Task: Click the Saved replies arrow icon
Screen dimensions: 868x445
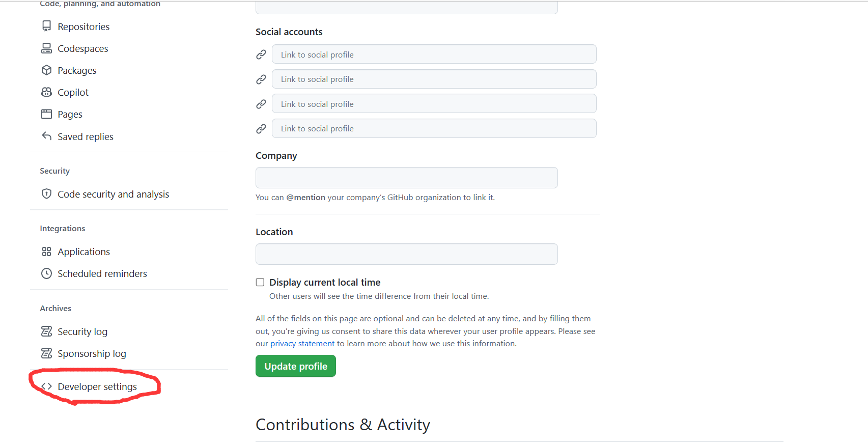Action: tap(46, 136)
